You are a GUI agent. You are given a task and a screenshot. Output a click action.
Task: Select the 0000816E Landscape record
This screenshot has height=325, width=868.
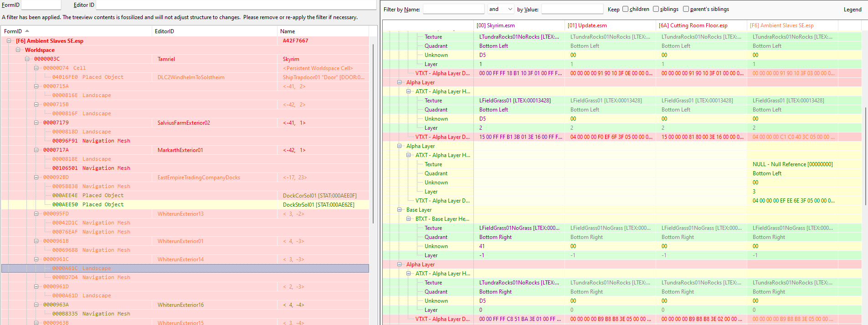pos(185,95)
